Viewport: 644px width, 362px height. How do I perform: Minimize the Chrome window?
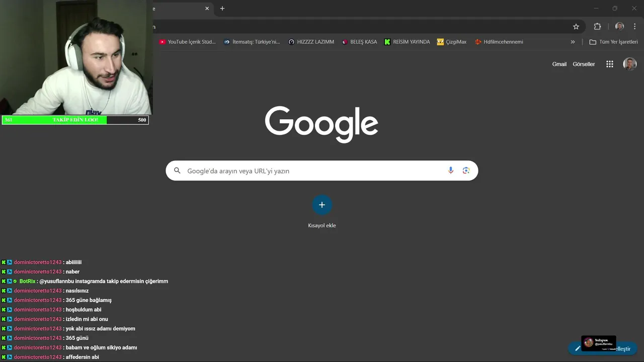pyautogui.click(x=596, y=9)
